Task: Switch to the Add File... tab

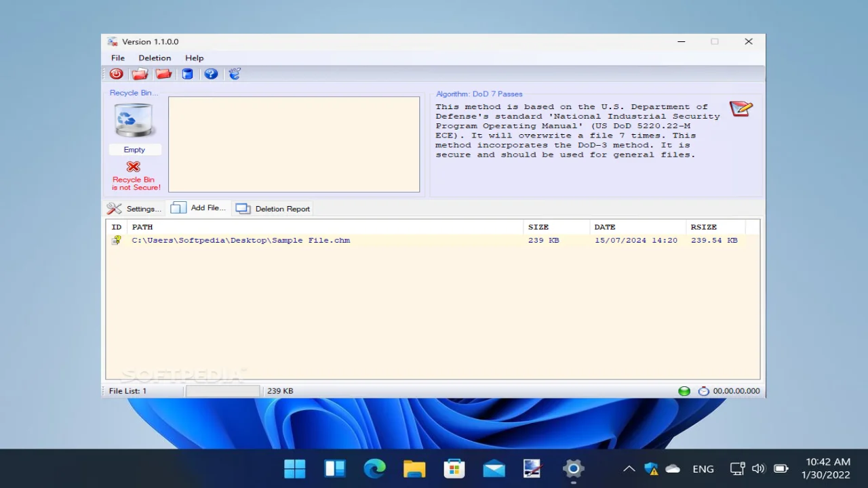Action: [199, 208]
